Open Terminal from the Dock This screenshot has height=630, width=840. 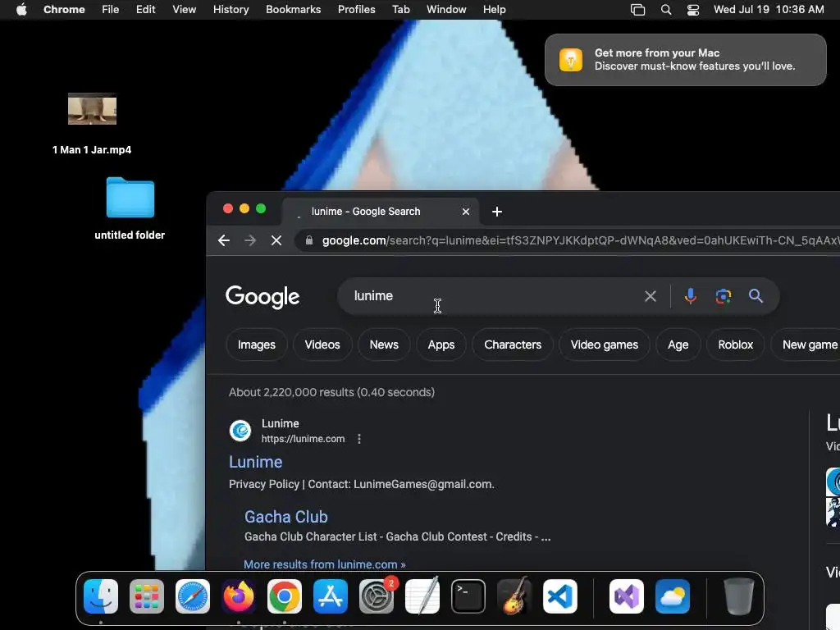pos(468,596)
